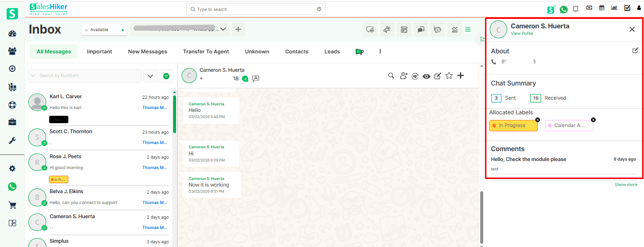Open the megaphone campaign toolbar icon

pyautogui.click(x=387, y=29)
